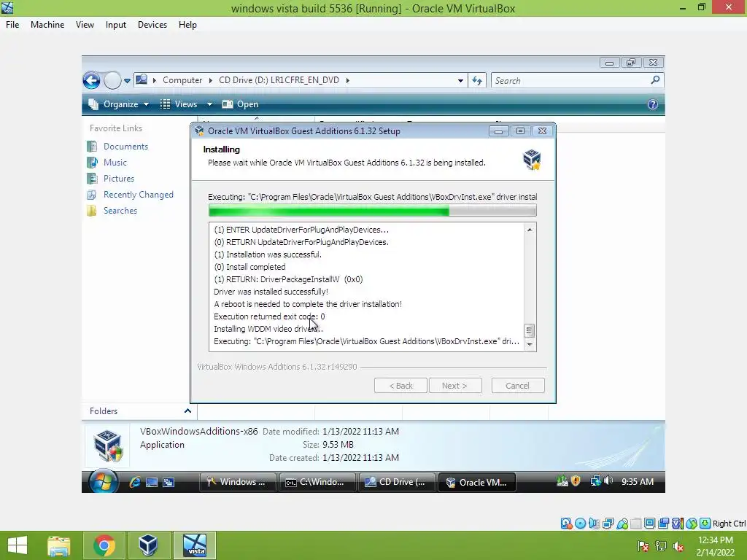747x560 pixels.
Task: Open the Devices menu
Action: (152, 25)
